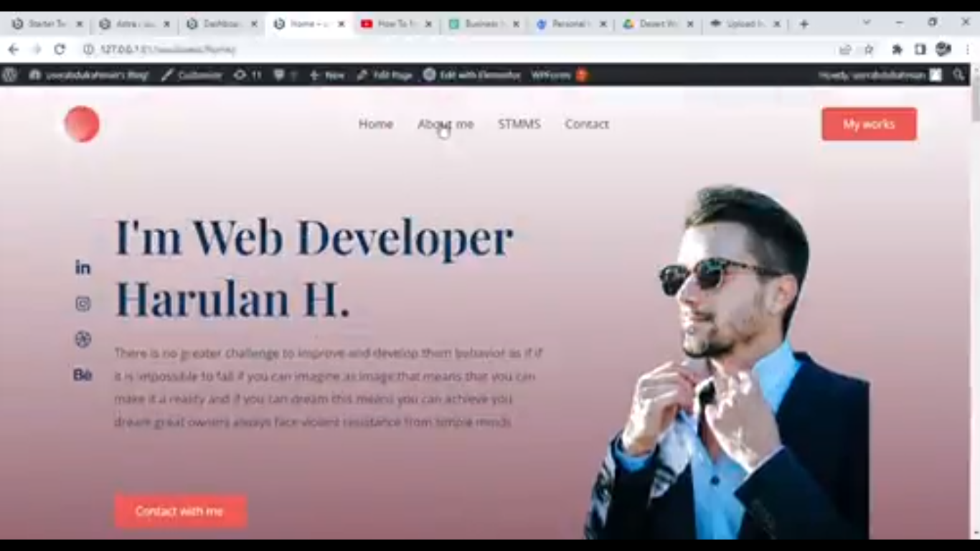Click the WordPress logo in admin bar
Viewport: 980px width, 551px height.
9,75
